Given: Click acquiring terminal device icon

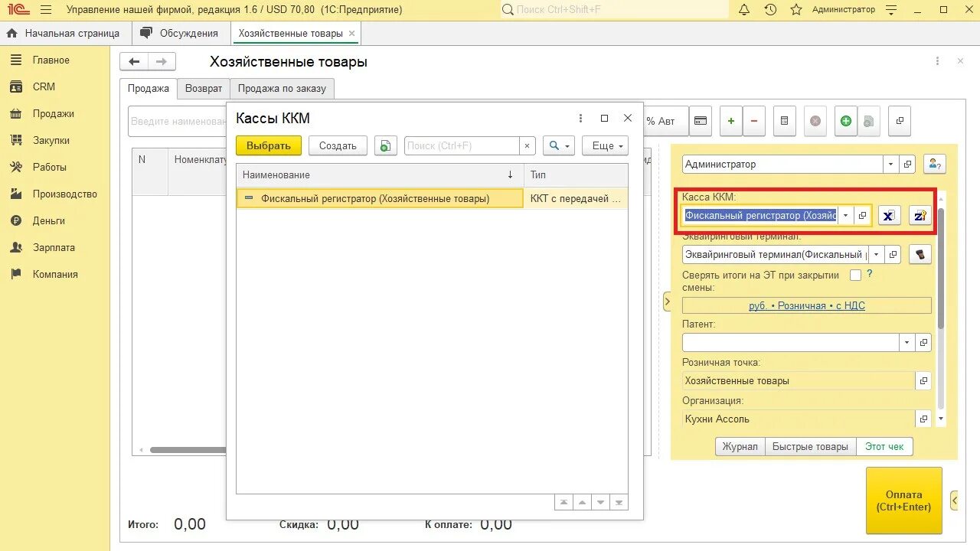Looking at the screenshot, I should [x=920, y=254].
